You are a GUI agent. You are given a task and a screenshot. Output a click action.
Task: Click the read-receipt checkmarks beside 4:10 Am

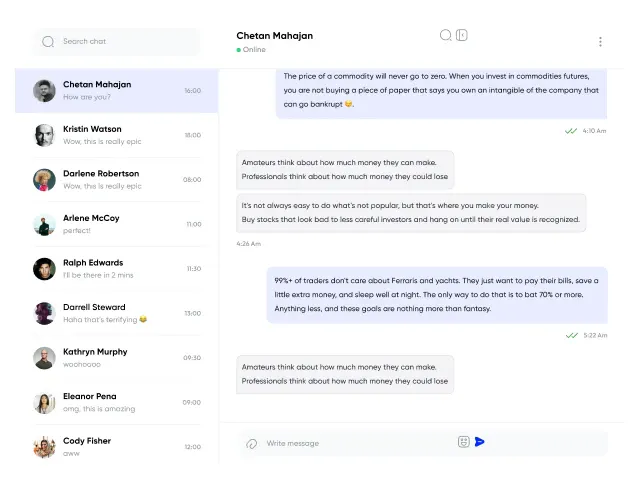point(571,131)
